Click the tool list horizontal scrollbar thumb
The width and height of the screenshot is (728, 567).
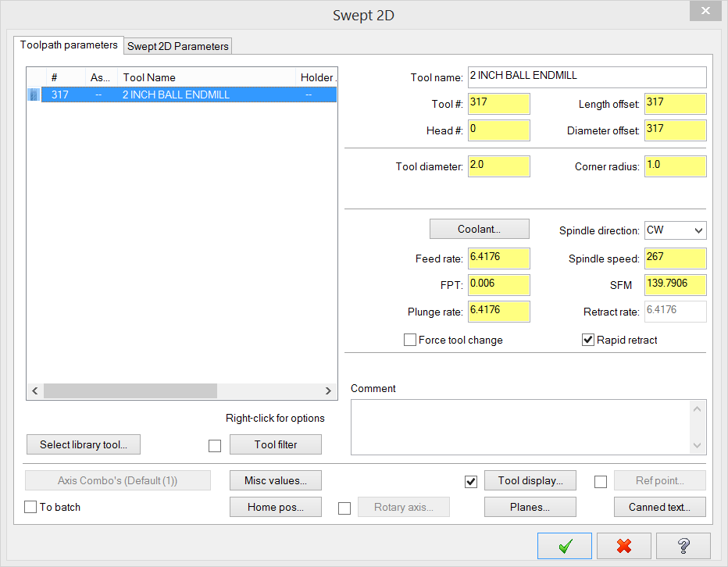[130, 391]
